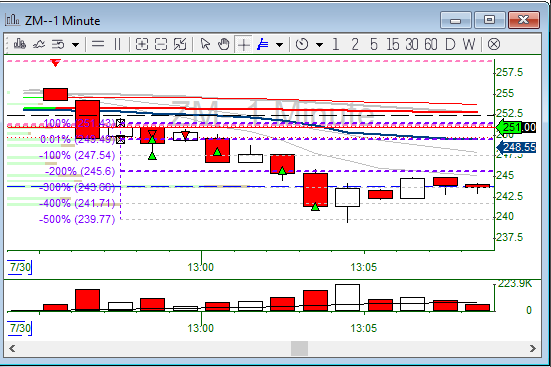Click the red down-triangle marker at top

coord(55,63)
